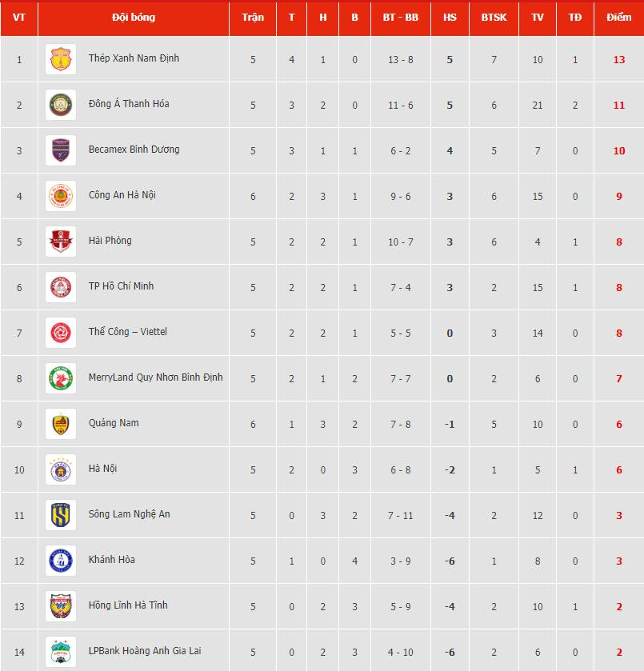Click the Hà Nội club logo
The image size is (644, 671).
point(61,469)
